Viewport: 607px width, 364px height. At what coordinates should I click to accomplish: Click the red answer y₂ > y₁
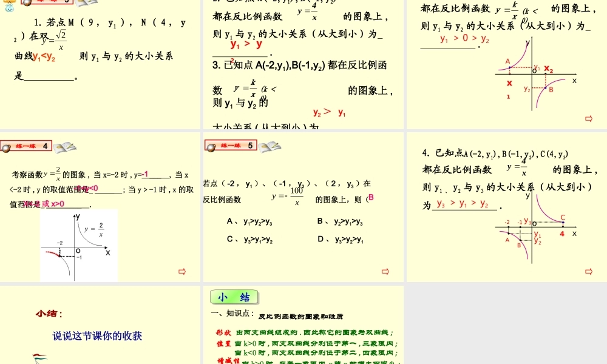330,113
